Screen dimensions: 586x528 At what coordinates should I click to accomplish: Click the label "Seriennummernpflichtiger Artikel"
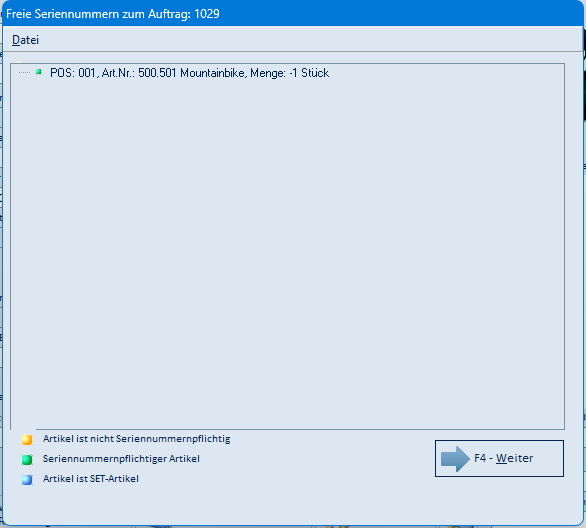coord(121,459)
